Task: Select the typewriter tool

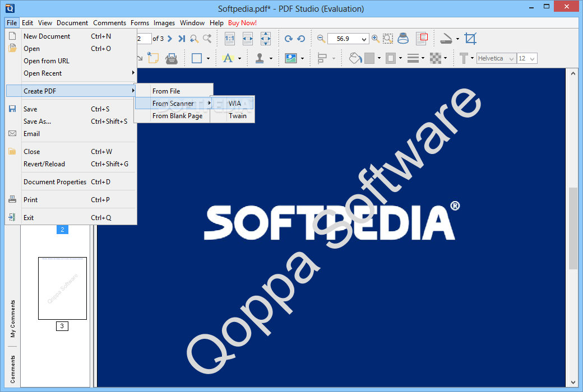Action: coord(172,58)
